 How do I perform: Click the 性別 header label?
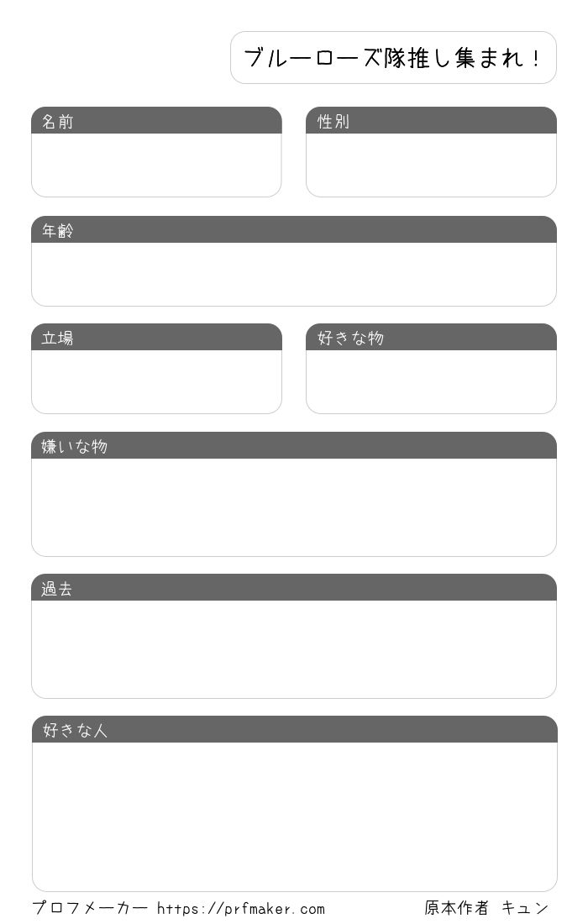tap(333, 122)
